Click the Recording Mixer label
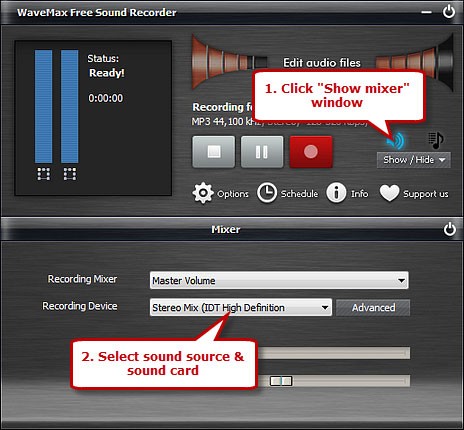 [82, 279]
